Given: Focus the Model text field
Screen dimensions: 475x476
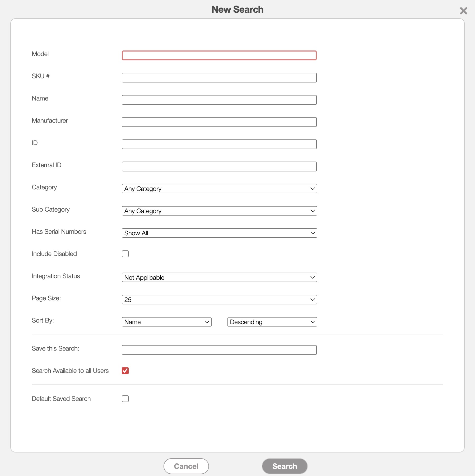Looking at the screenshot, I should (x=219, y=55).
